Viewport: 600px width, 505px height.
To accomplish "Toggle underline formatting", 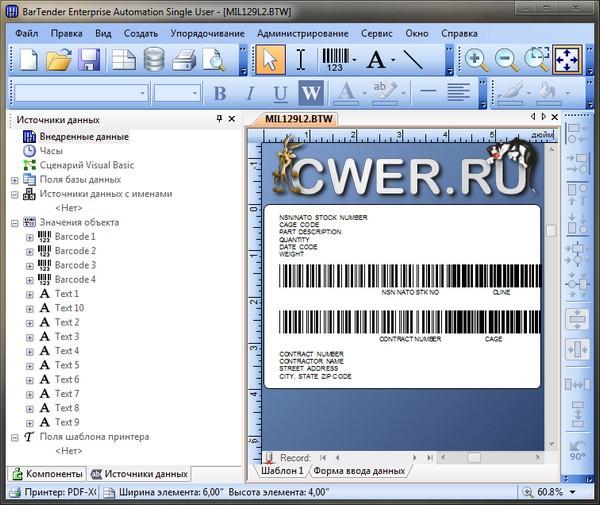I will coord(280,93).
